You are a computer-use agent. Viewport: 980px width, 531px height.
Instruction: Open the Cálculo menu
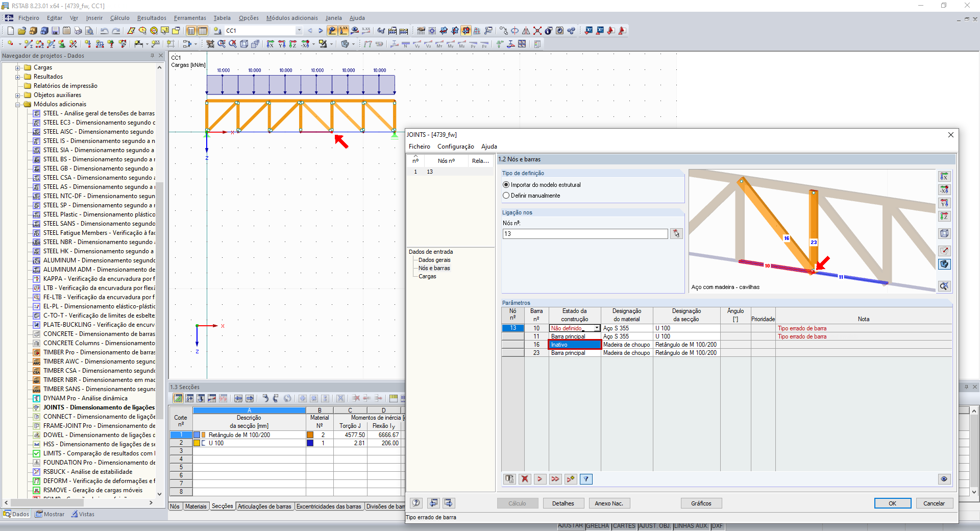[x=120, y=18]
